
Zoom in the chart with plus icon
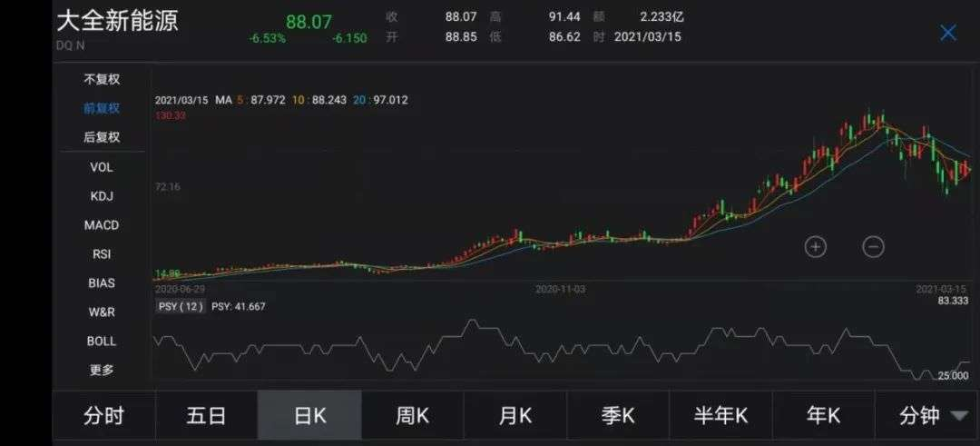(815, 246)
